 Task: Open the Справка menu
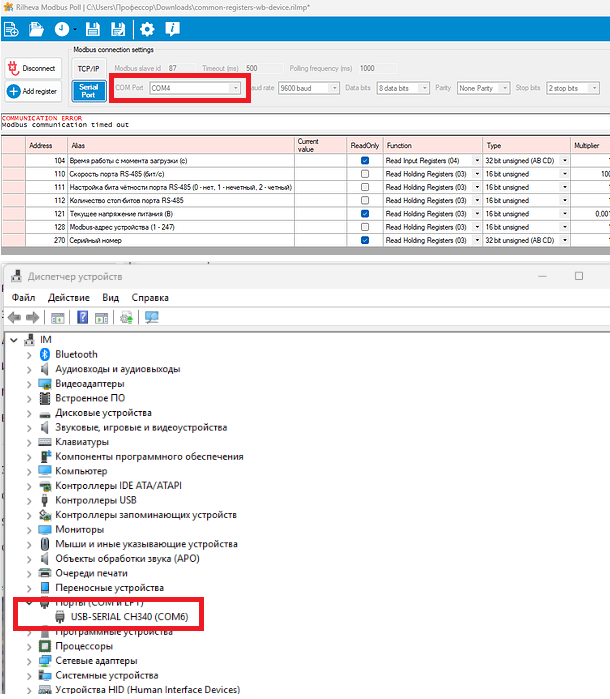pos(150,297)
